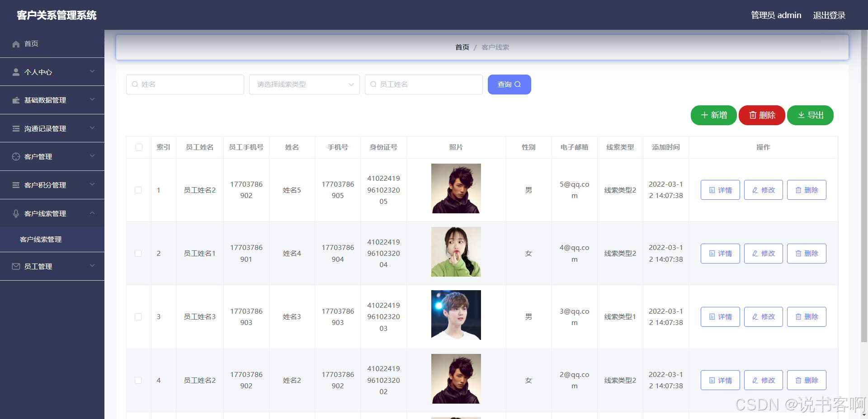This screenshot has height=419, width=868.
Task: Click the magnifier icon on the 查询 button
Action: pyautogui.click(x=518, y=85)
